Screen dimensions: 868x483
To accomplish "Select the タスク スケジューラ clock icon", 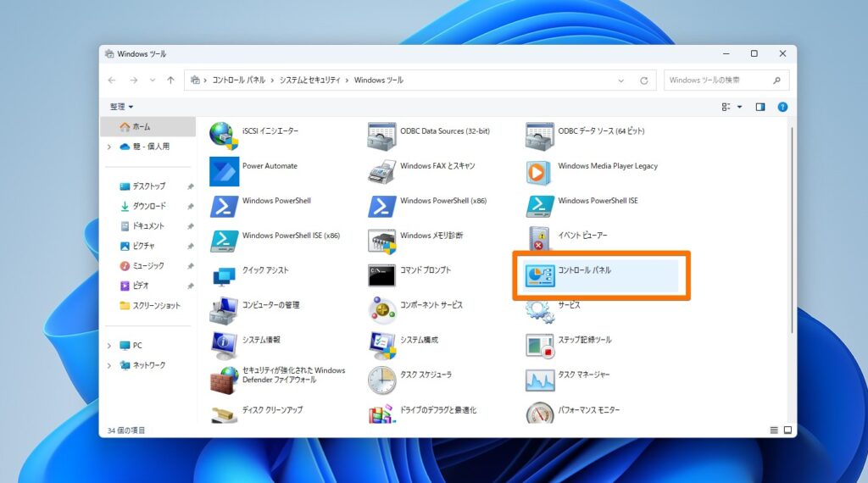I will [382, 380].
